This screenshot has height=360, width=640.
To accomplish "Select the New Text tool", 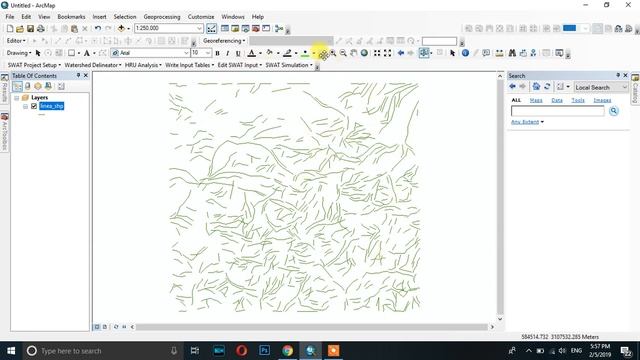I will pos(87,53).
